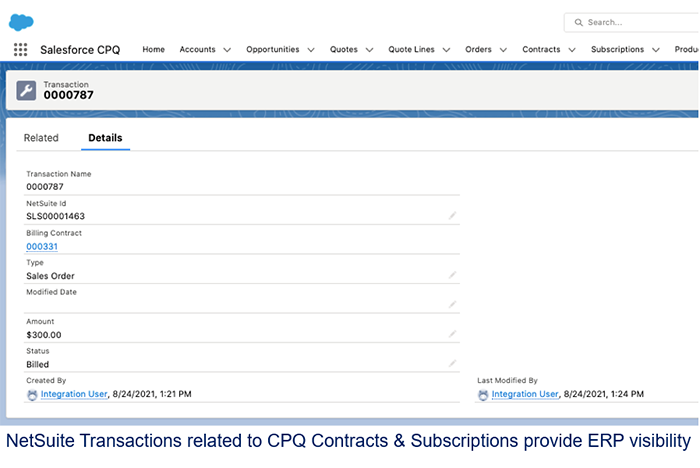
Task: Select the Details tab
Action: pos(105,138)
